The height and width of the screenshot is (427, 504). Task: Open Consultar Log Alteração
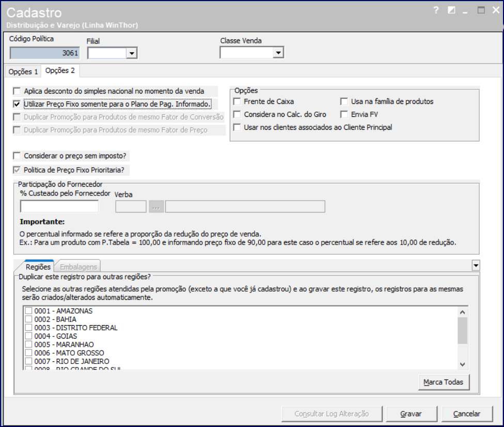pos(332,414)
